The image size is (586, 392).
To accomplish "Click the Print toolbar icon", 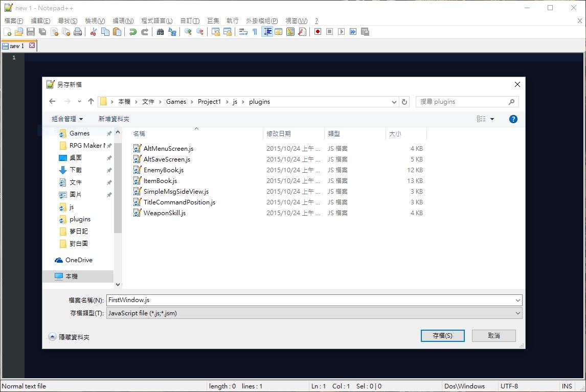I will [78, 32].
